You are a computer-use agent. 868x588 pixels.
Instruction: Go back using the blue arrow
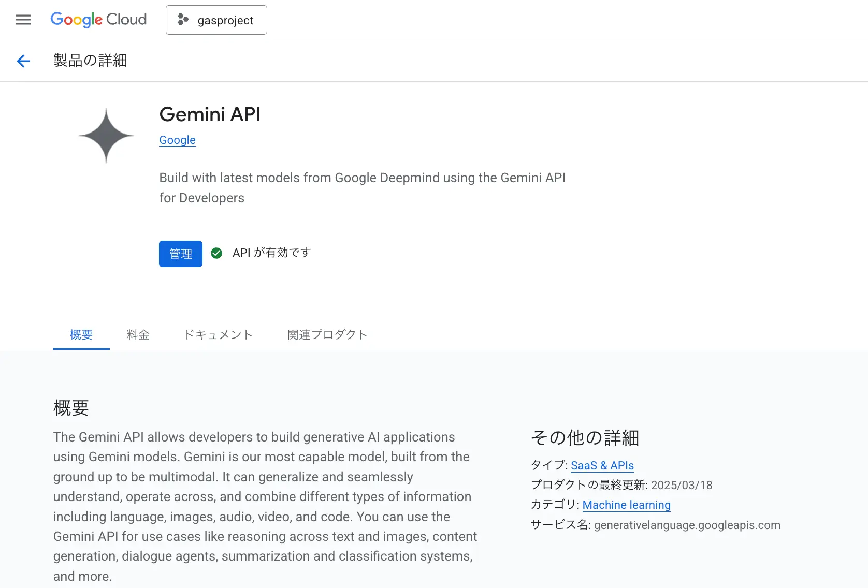coord(23,61)
